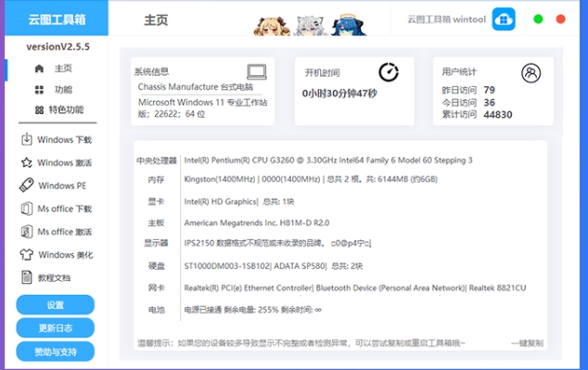Click the four-circle icon beside 特色功能
Viewport: 588px width, 370px height.
(39, 110)
